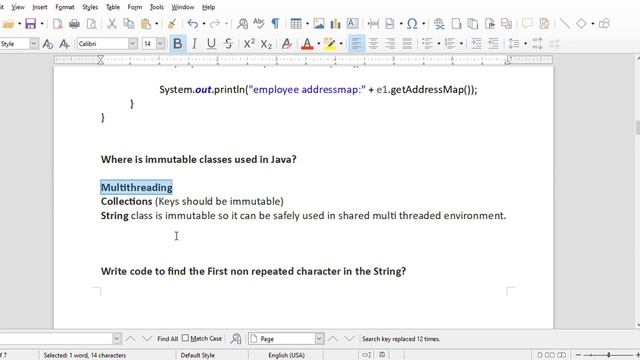Find previous search result arrow
This screenshot has width=640, height=360.
(130, 339)
